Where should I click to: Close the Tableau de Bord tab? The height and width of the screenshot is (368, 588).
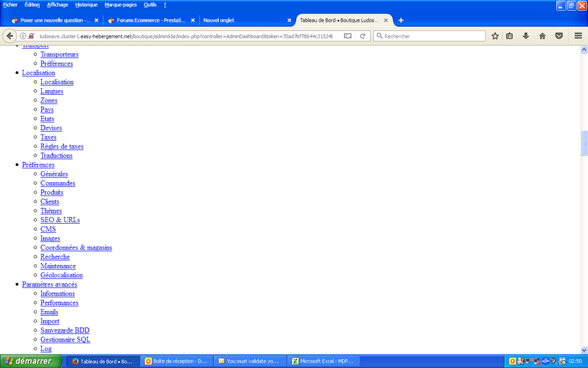[386, 20]
